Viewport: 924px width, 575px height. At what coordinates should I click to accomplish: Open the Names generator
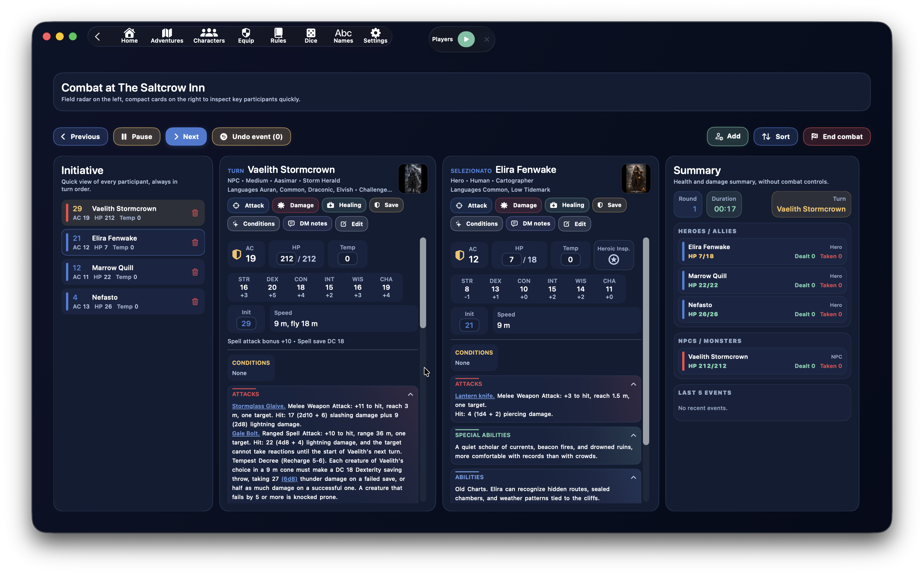tap(343, 36)
